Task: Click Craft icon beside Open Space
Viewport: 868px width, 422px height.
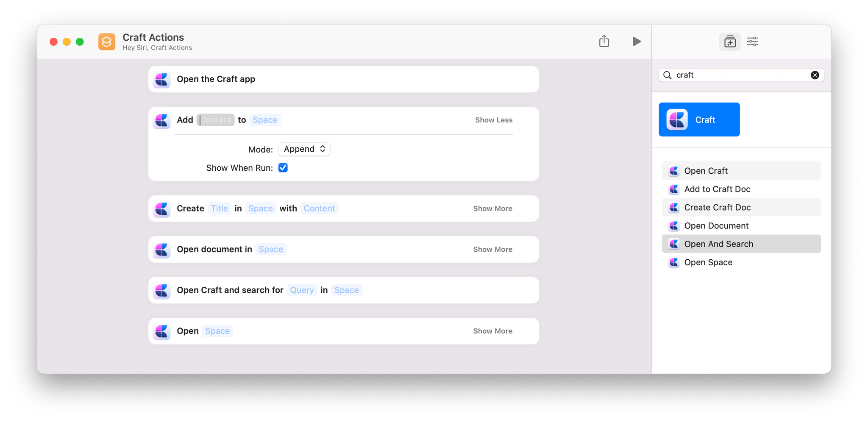Action: point(674,262)
